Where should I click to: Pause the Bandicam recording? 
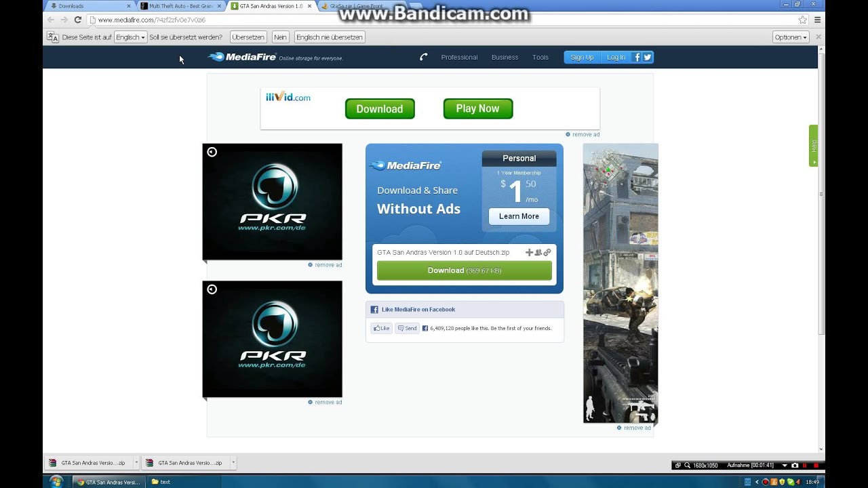[804, 465]
